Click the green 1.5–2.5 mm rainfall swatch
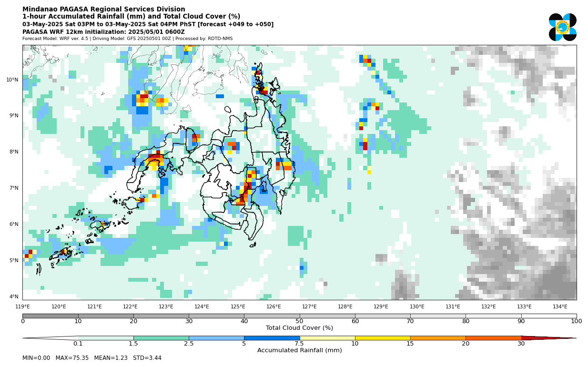588x367 pixels. click(161, 338)
